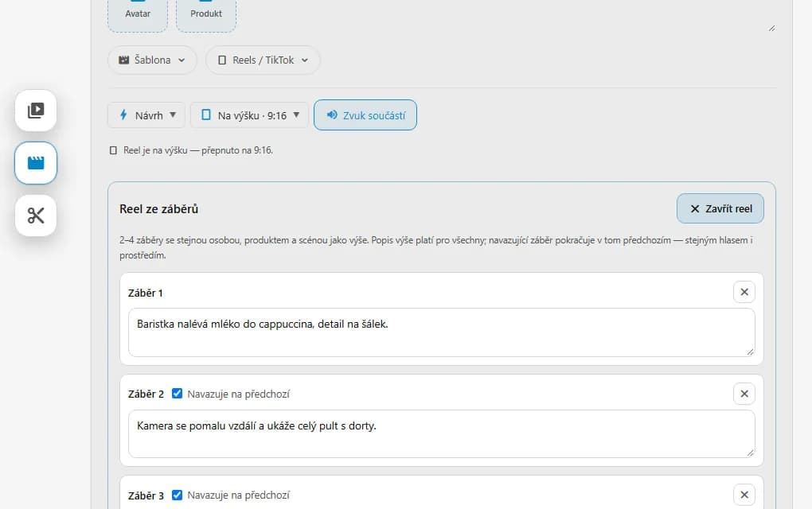Click the Zavřít reel button

coord(720,208)
